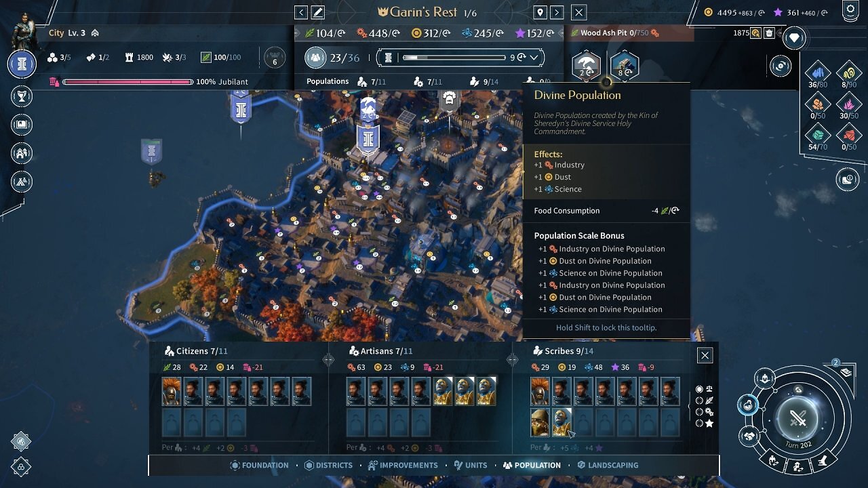Go to the next city arrow
The height and width of the screenshot is (488, 868).
click(557, 12)
